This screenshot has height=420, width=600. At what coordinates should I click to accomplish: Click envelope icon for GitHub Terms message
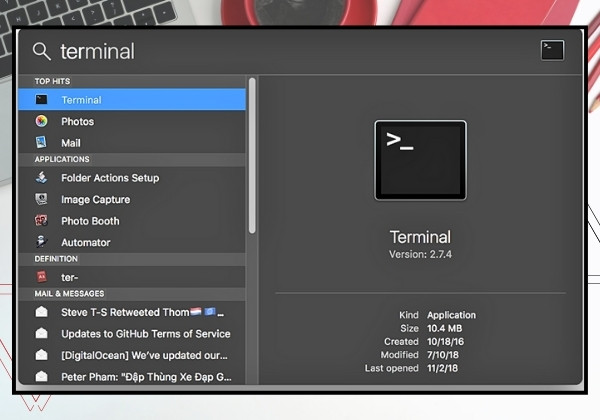(x=41, y=333)
